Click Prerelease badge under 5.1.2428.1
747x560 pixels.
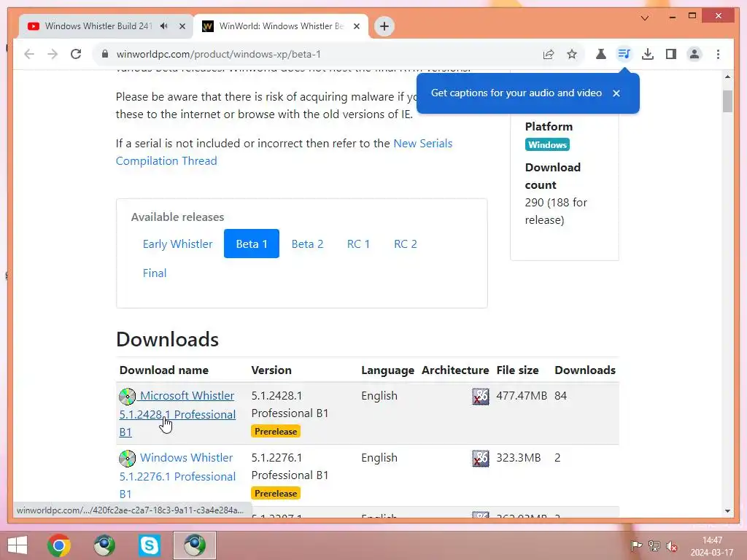[276, 432]
